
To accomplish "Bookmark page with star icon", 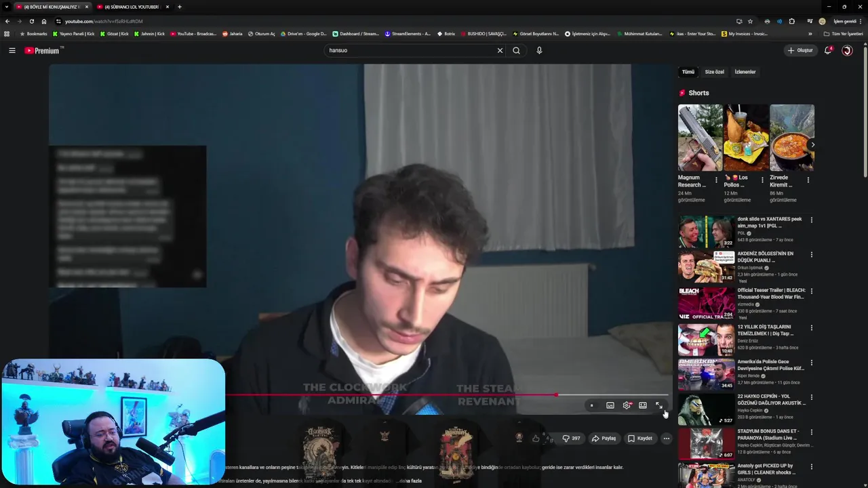I will (x=750, y=21).
